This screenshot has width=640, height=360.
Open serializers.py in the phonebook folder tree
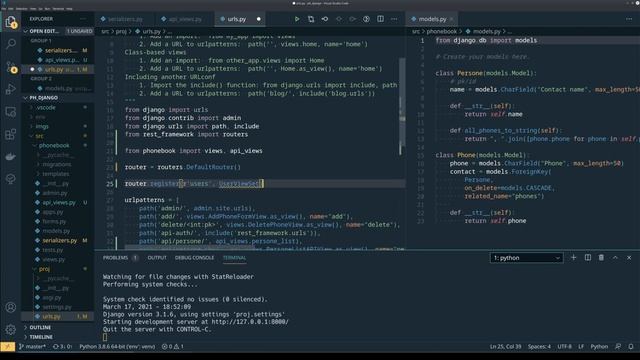pos(60,240)
